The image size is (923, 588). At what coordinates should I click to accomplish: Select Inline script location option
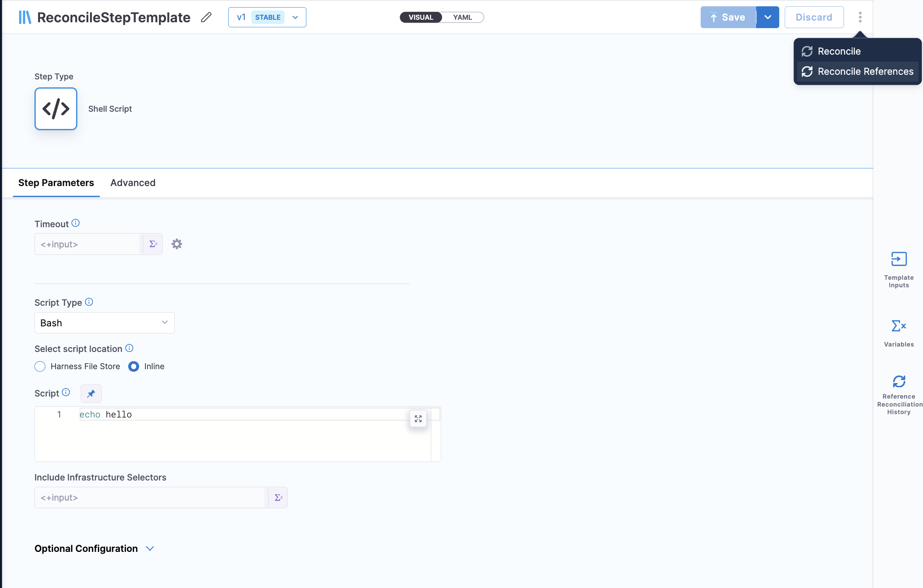[x=134, y=367]
